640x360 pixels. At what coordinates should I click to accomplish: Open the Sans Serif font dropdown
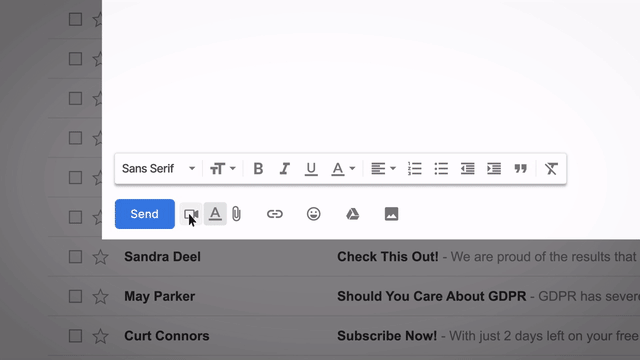[158, 169]
